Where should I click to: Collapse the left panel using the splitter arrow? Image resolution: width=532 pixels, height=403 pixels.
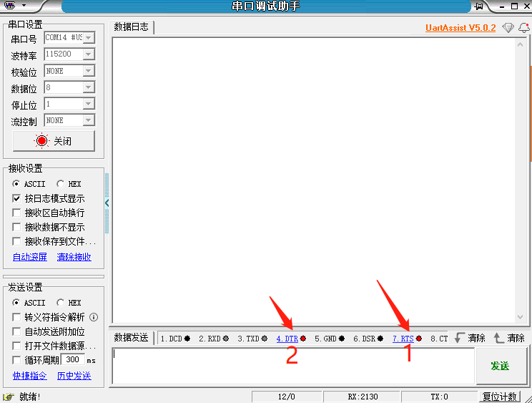tap(107, 203)
